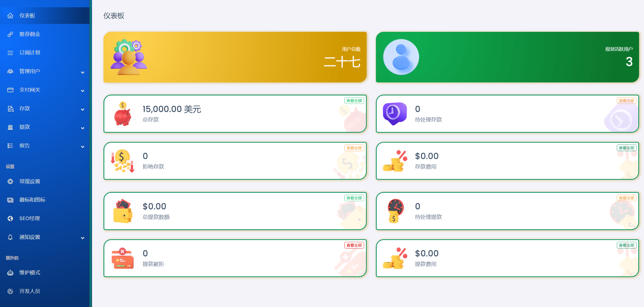Click 查看全部 on the 提款被拒 card
The width and height of the screenshot is (644, 307).
[354, 245]
